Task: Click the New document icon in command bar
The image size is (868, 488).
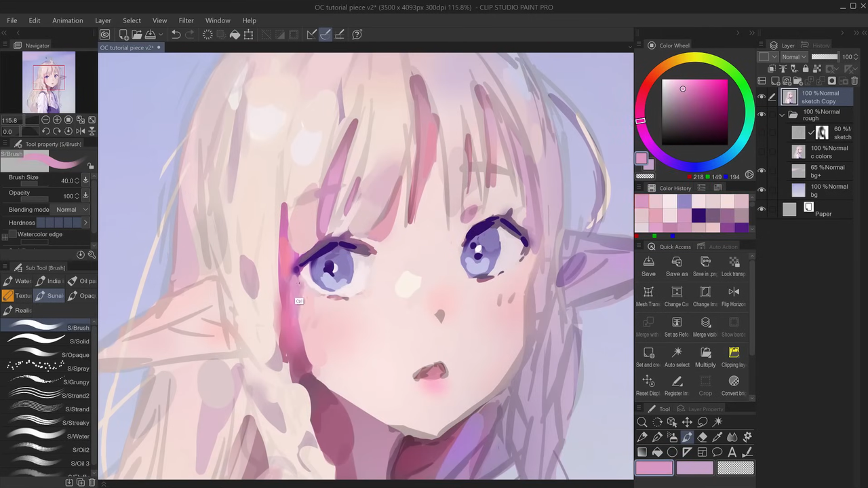Action: coord(123,34)
